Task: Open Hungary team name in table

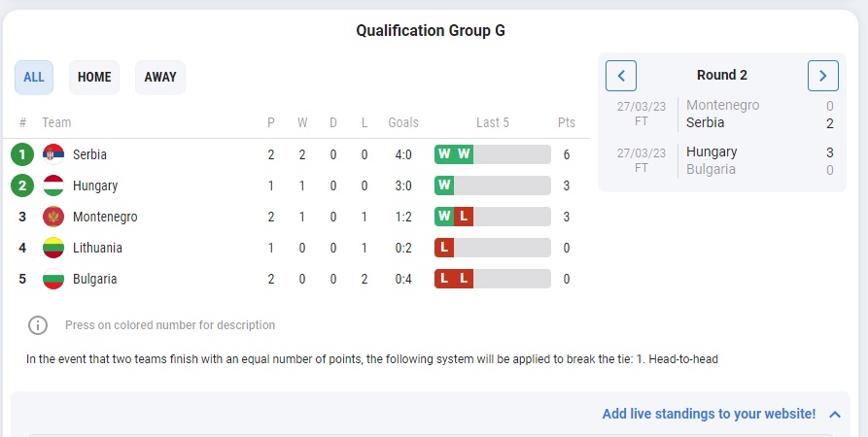Action: point(95,185)
